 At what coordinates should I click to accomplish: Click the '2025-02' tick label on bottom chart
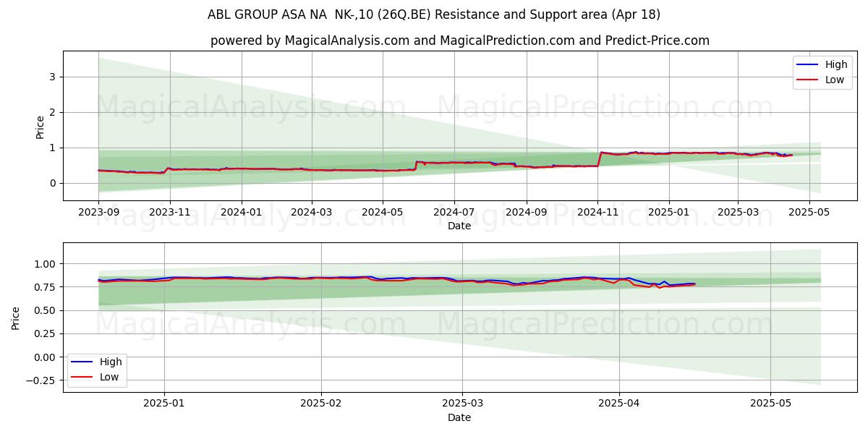(x=320, y=404)
